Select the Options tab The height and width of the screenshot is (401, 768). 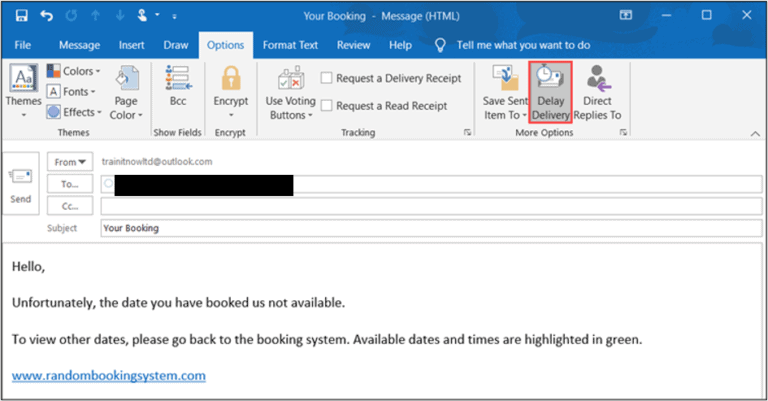(225, 45)
